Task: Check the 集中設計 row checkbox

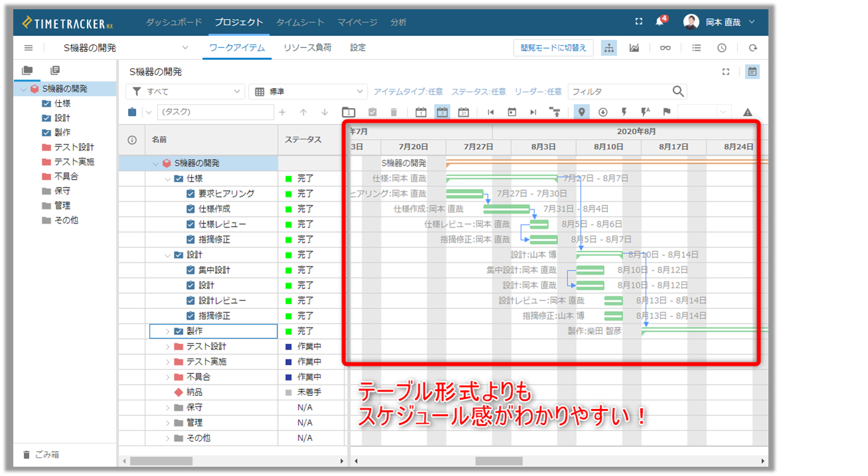Action: click(x=190, y=270)
